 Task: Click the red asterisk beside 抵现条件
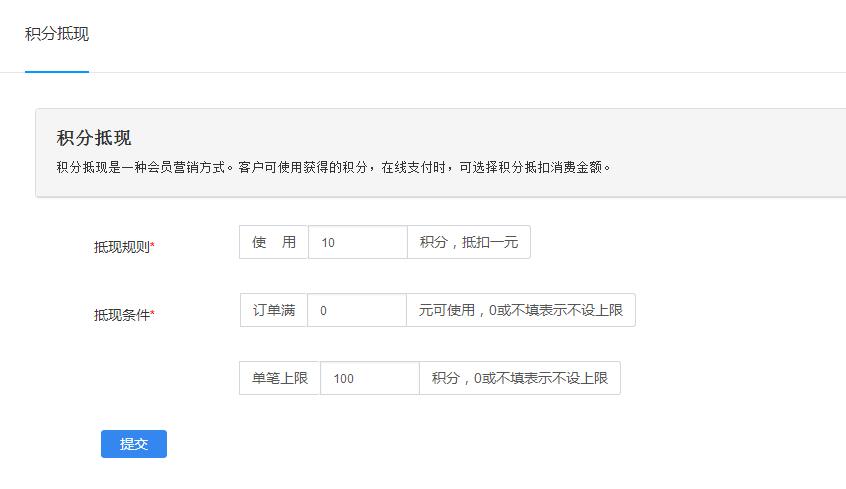(152, 314)
